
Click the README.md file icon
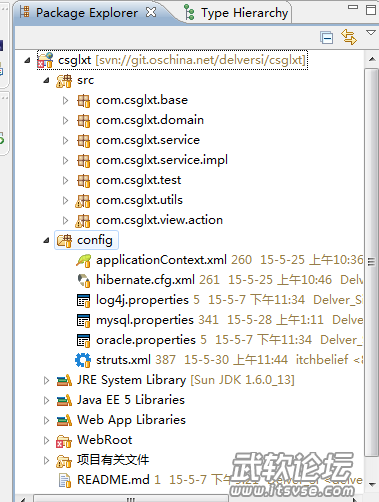pyautogui.click(x=64, y=481)
